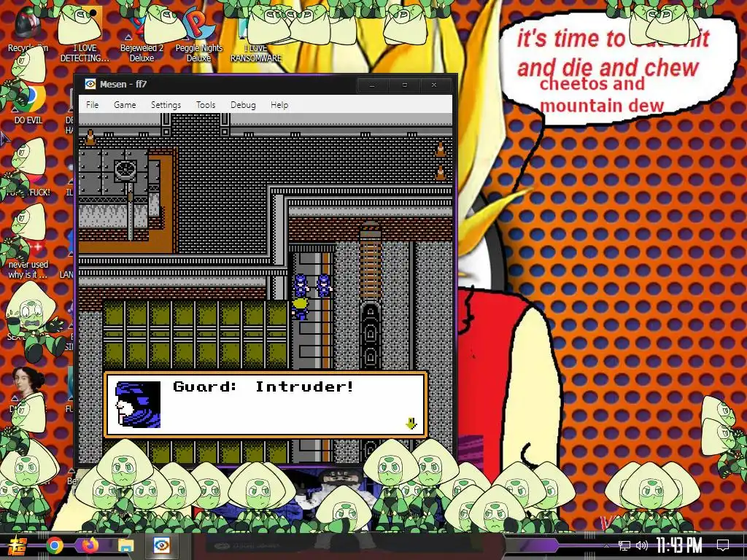747x560 pixels.
Task: Click the 'Mesen - ff7' title text
Action: (x=123, y=85)
